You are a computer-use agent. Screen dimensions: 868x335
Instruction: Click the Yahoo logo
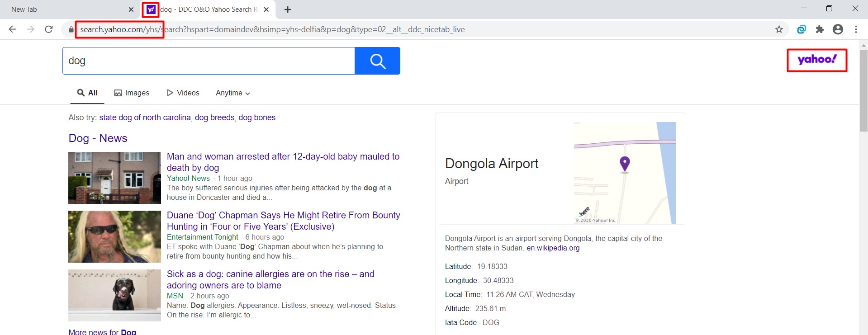(x=817, y=60)
